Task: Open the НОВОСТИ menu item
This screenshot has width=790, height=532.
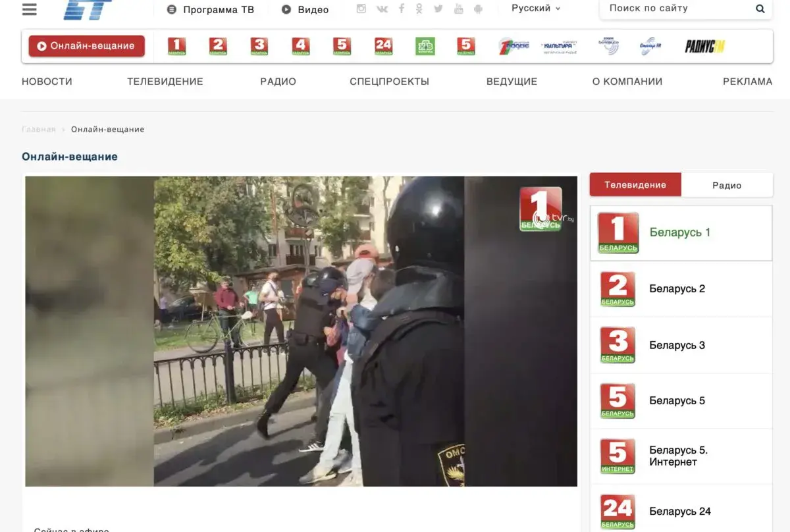Action: [47, 82]
